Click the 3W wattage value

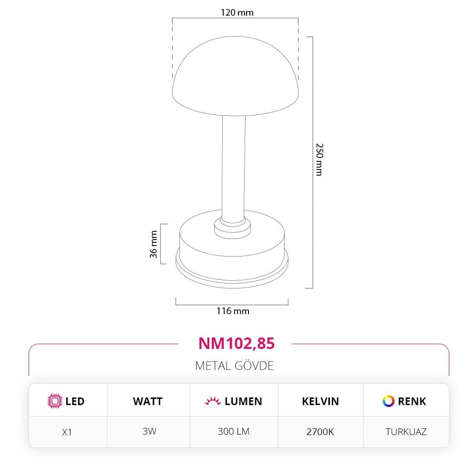[x=149, y=432]
